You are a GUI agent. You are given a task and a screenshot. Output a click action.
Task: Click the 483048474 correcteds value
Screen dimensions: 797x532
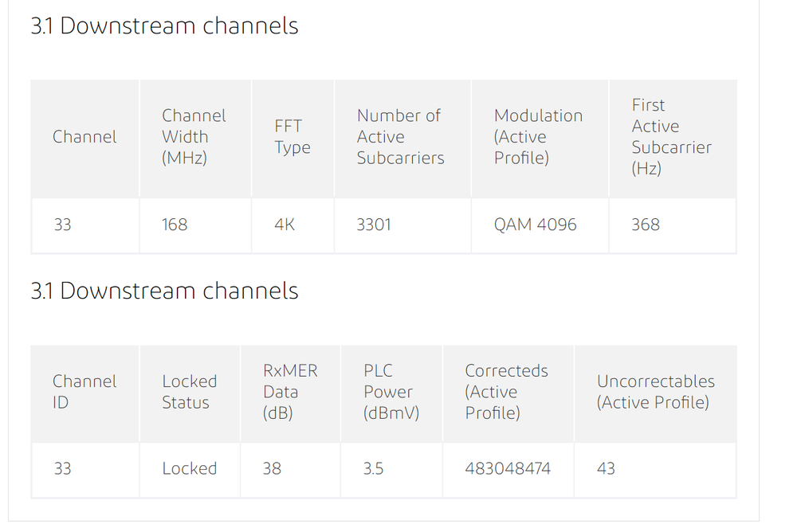coord(508,468)
